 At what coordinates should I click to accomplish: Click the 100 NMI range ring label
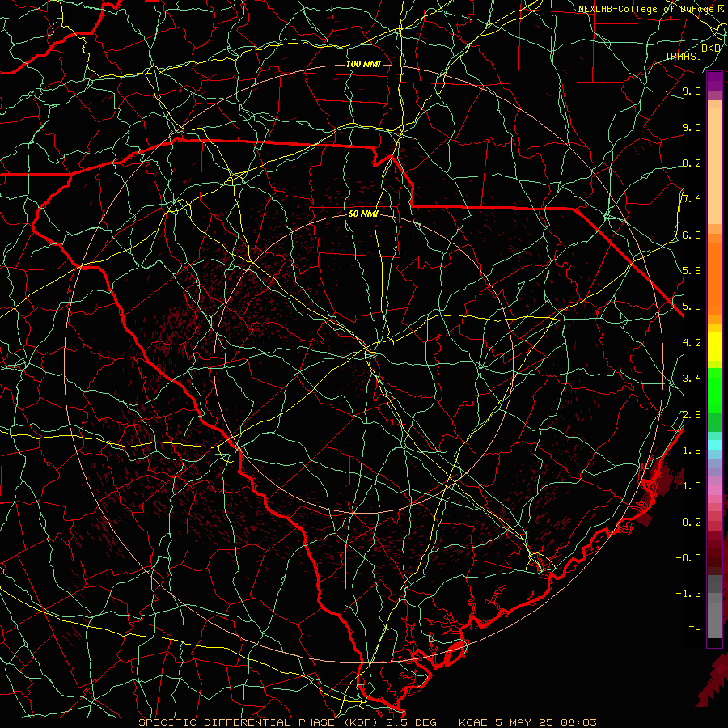pos(363,64)
